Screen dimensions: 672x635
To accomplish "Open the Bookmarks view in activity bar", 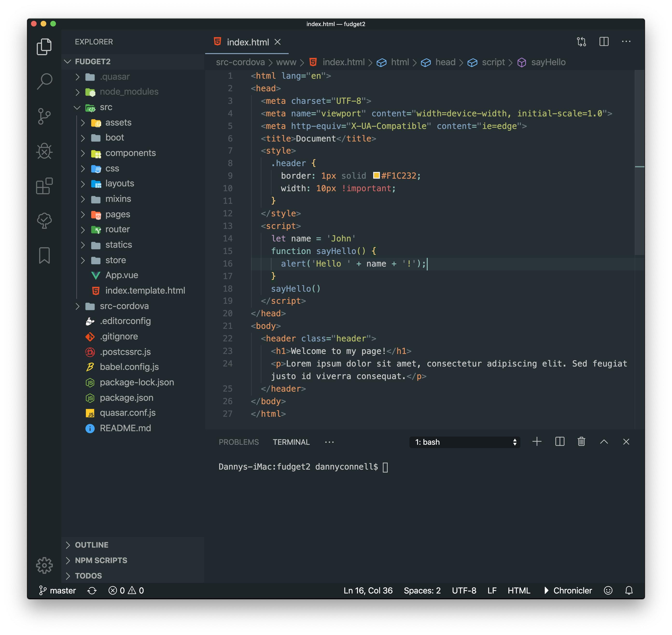I will (x=44, y=255).
